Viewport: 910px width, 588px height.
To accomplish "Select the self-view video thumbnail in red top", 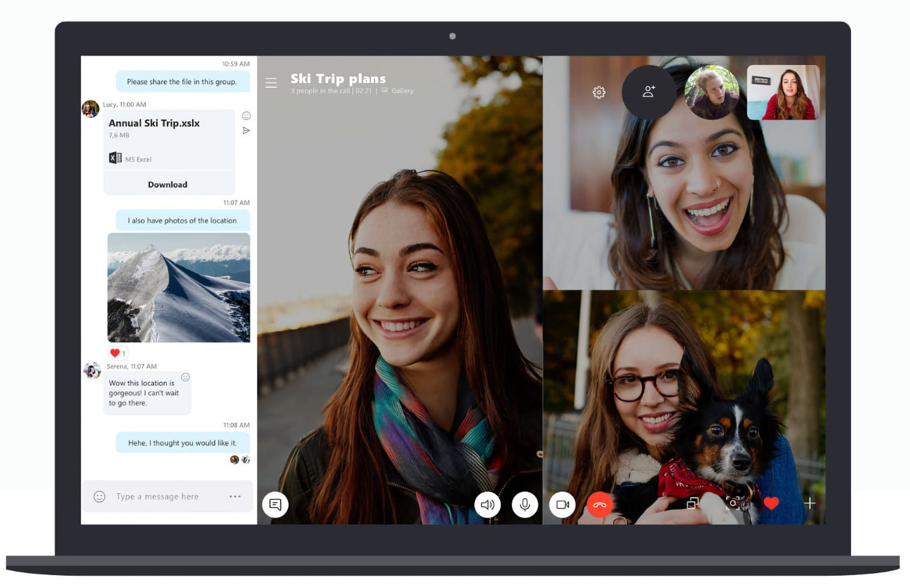I will click(784, 93).
